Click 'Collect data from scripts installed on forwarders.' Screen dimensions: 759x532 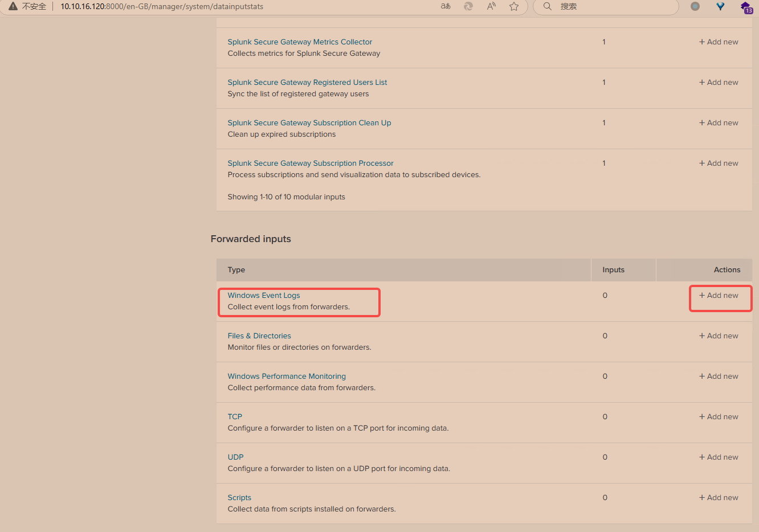click(312, 509)
